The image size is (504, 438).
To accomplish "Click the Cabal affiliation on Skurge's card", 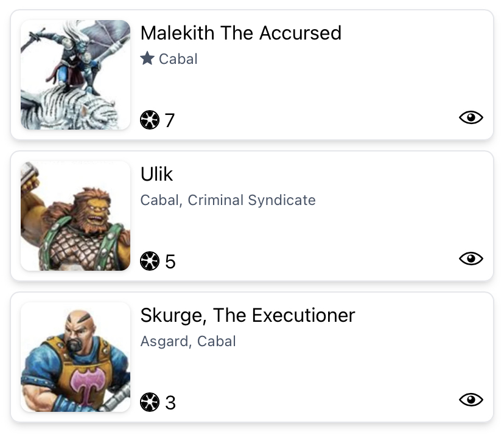I will pos(216,341).
